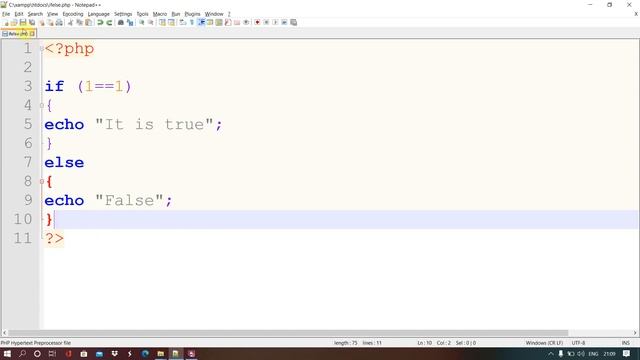Cut the selection with the scissors icon
The image size is (640, 360).
click(70, 23)
